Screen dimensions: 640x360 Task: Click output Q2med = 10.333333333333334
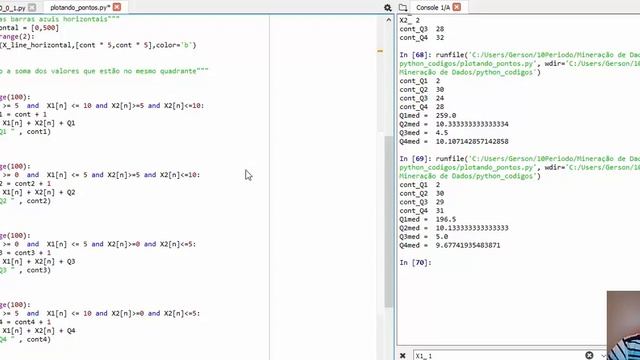pyautogui.click(x=454, y=124)
